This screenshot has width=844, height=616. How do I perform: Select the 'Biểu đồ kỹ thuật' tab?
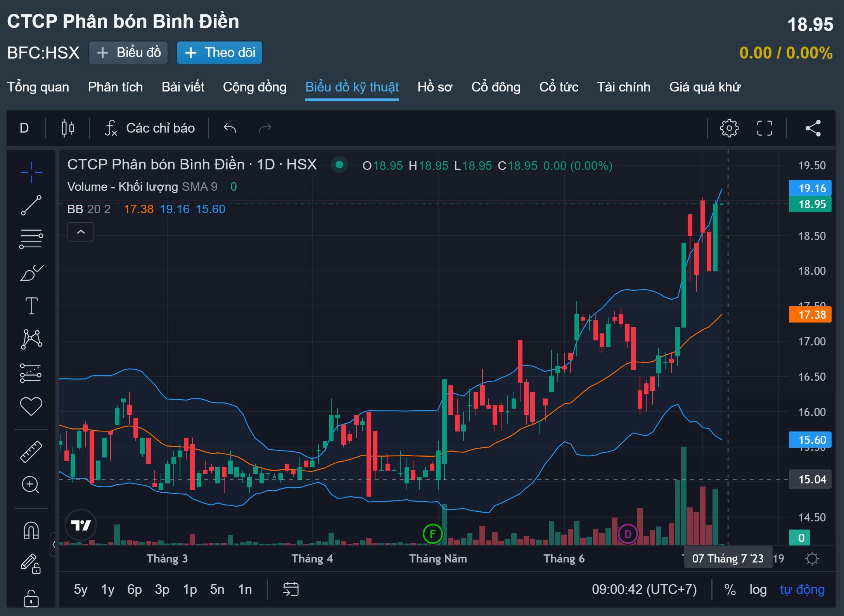pyautogui.click(x=352, y=87)
